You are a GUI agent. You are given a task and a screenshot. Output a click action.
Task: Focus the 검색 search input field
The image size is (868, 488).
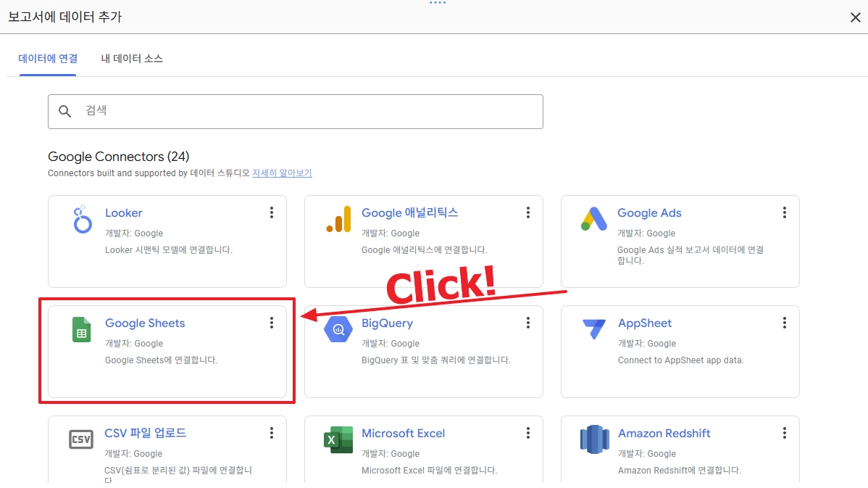point(295,112)
